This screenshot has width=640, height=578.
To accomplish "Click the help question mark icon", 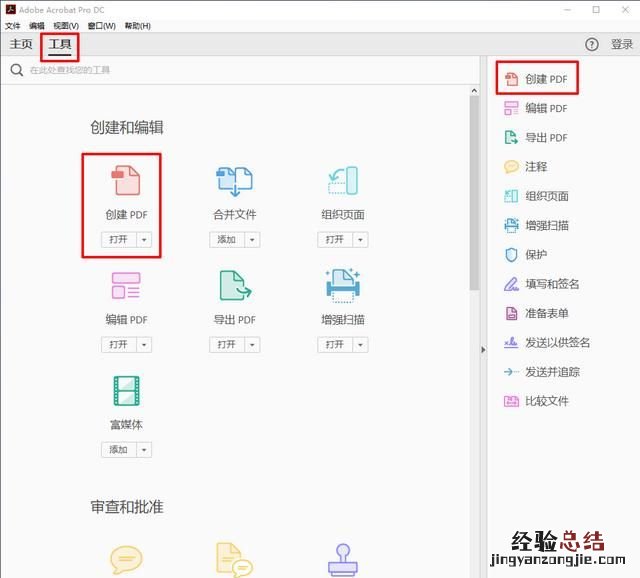I will point(592,44).
